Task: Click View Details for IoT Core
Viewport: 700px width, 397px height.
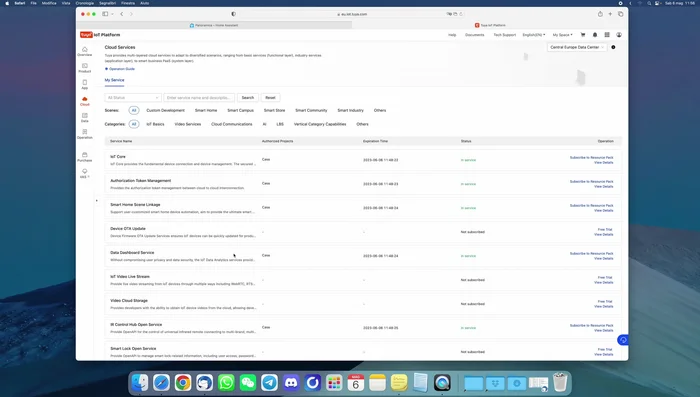Action: click(604, 163)
